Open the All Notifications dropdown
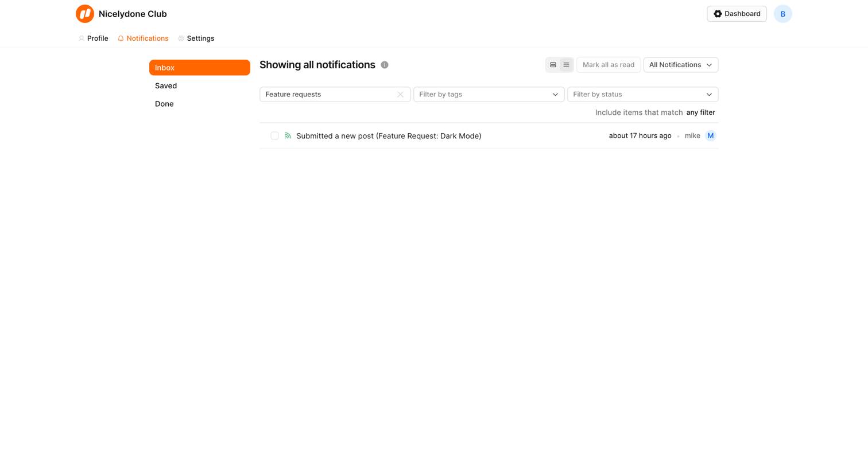868x467 pixels. pyautogui.click(x=681, y=65)
